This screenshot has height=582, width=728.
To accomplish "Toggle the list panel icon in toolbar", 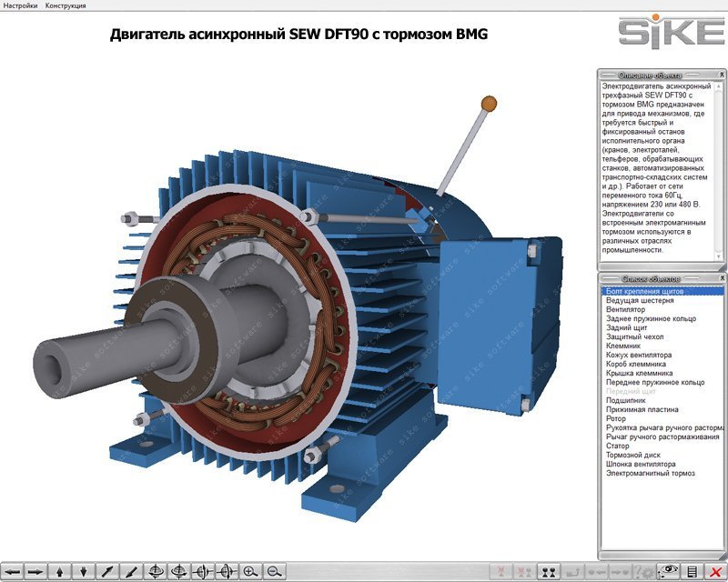I will pos(693,572).
